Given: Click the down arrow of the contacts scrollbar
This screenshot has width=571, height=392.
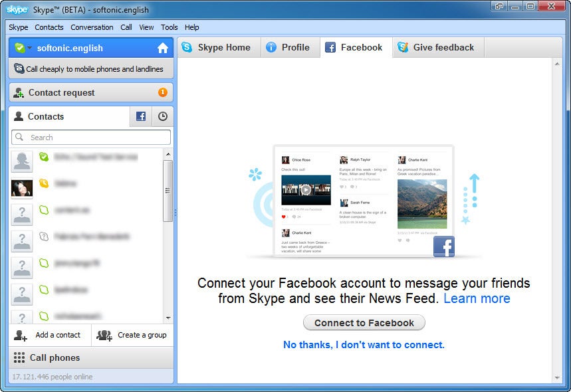Looking at the screenshot, I should click(168, 318).
